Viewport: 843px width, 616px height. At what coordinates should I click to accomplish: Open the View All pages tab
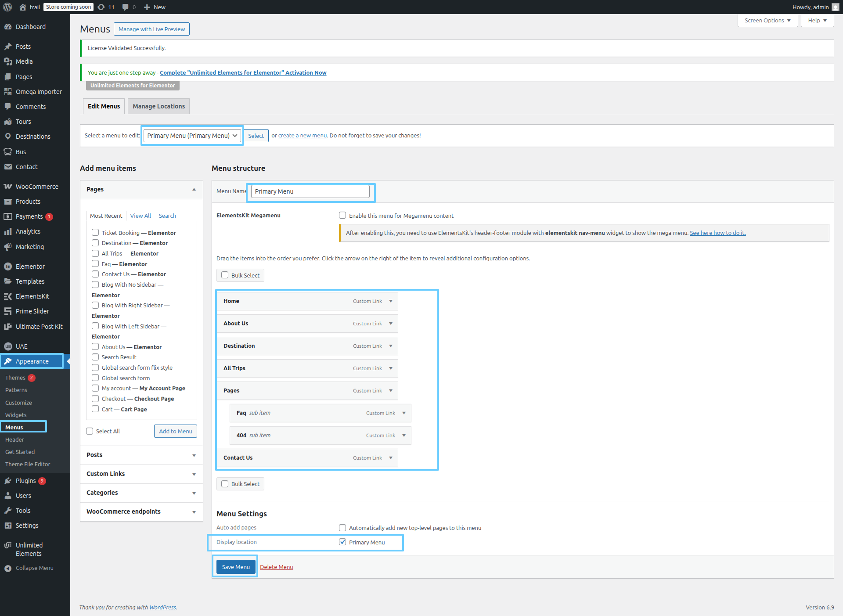click(140, 216)
